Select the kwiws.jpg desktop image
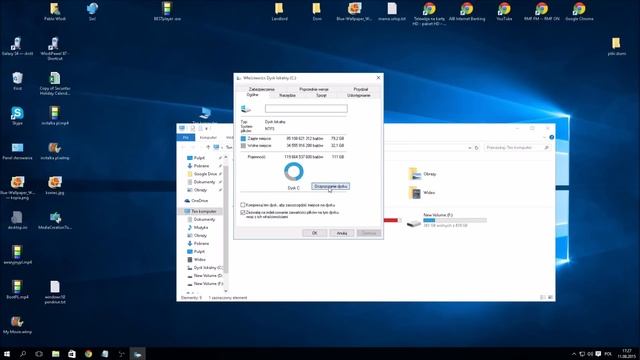This screenshot has height=360, width=640. pyautogui.click(x=55, y=185)
